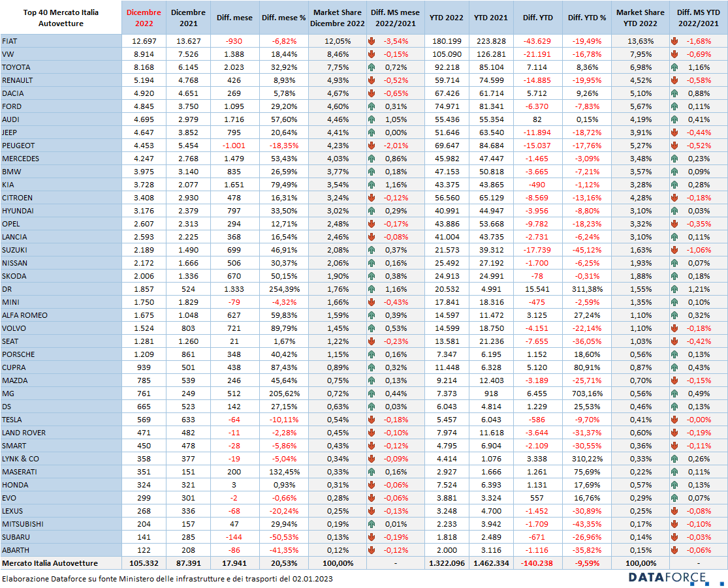Select the HONDA brand row label
Image resolution: width=728 pixels, height=588 pixels.
(x=15, y=485)
